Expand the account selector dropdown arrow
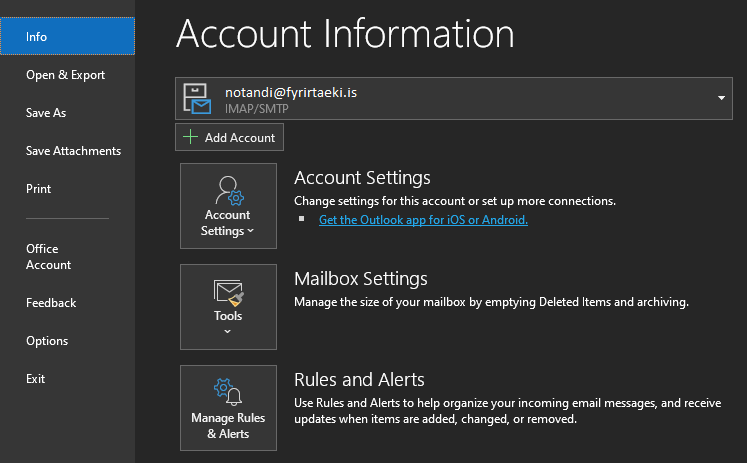The image size is (747, 463). coord(721,98)
